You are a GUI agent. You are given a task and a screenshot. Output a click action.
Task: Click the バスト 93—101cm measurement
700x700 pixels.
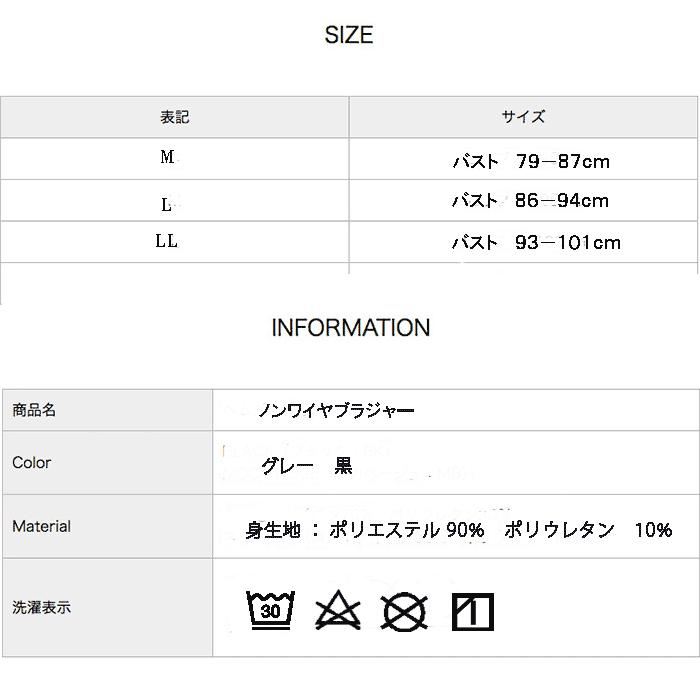pos(536,243)
